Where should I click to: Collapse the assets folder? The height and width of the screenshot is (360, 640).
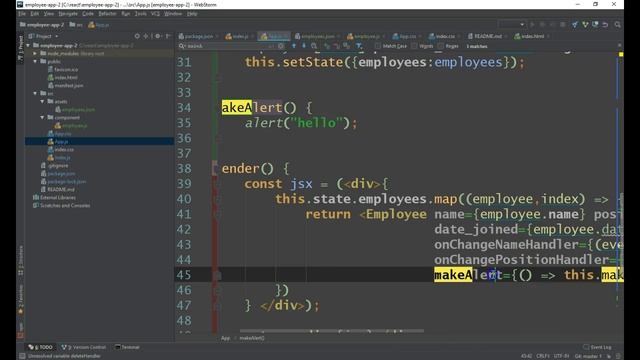coord(42,101)
